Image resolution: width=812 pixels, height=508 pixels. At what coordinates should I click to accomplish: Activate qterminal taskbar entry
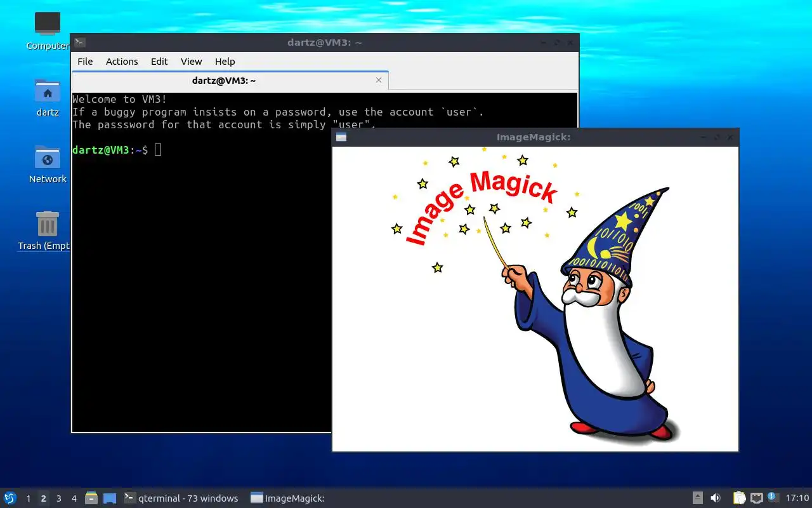click(x=181, y=498)
